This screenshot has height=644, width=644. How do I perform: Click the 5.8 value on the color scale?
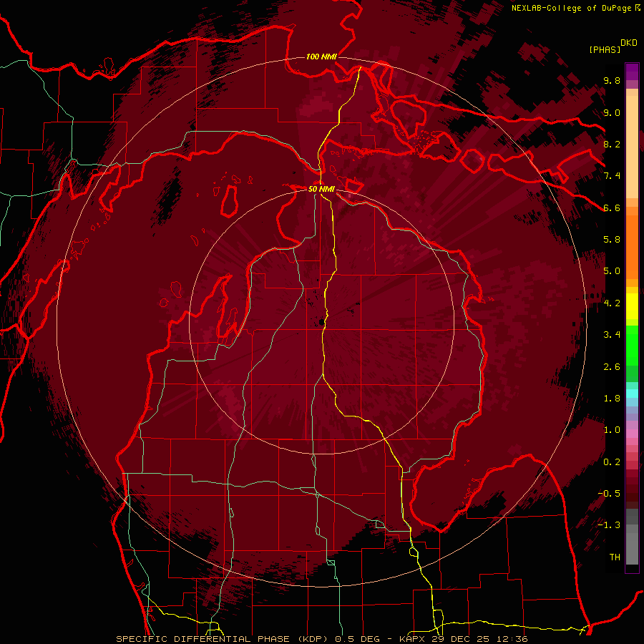(612, 240)
